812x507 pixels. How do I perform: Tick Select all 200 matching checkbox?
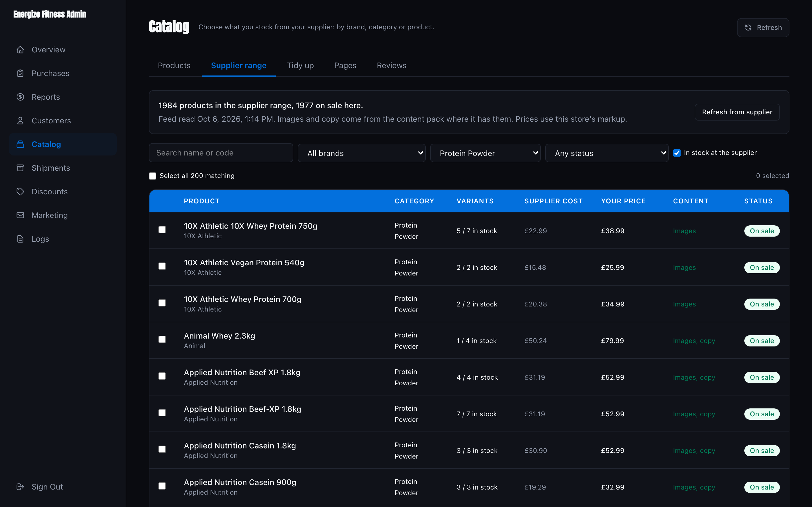click(153, 176)
